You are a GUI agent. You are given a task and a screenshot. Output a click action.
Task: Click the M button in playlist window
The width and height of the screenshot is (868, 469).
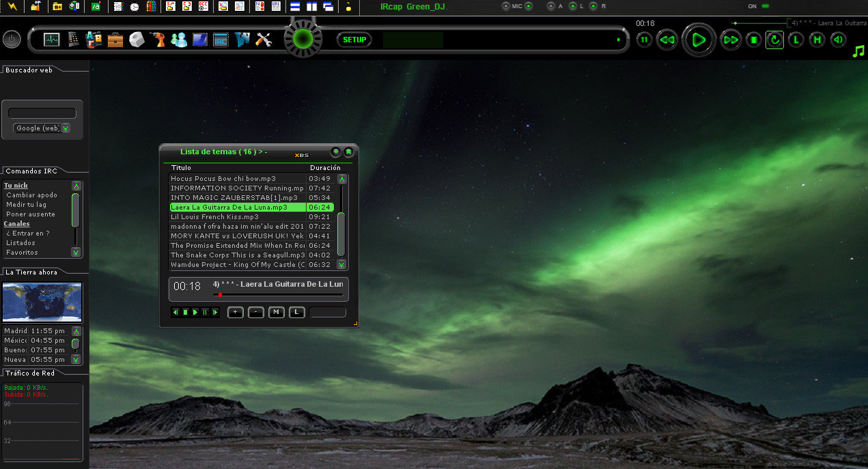[276, 312]
